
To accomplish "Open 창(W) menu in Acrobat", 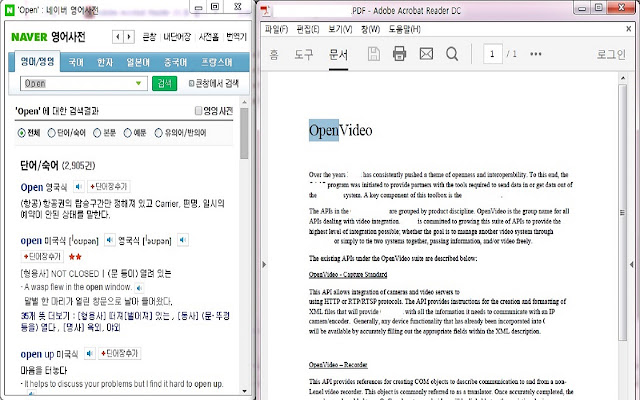I will (370, 29).
